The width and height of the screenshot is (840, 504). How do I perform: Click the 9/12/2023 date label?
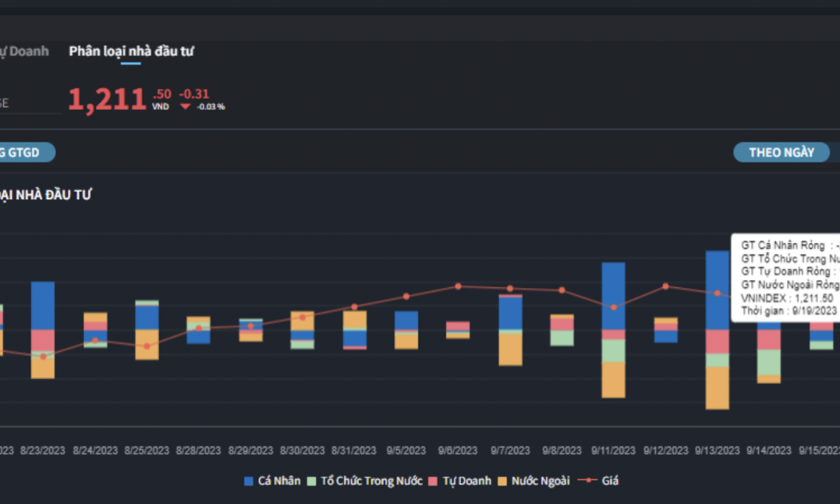[x=666, y=451]
